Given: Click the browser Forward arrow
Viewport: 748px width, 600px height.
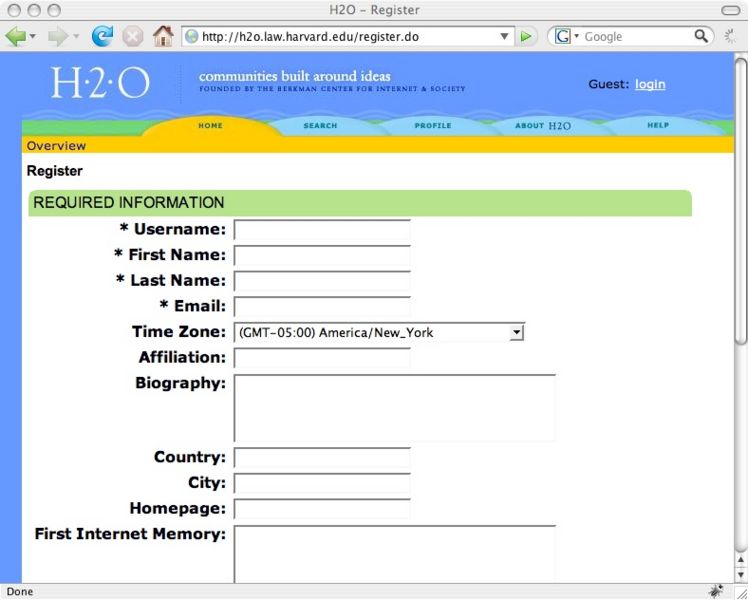Looking at the screenshot, I should coord(55,36).
